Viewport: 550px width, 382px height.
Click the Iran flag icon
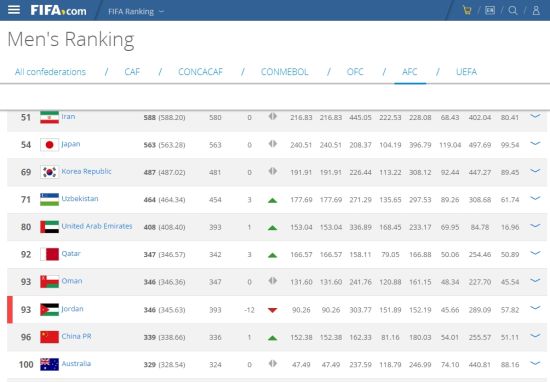point(49,117)
